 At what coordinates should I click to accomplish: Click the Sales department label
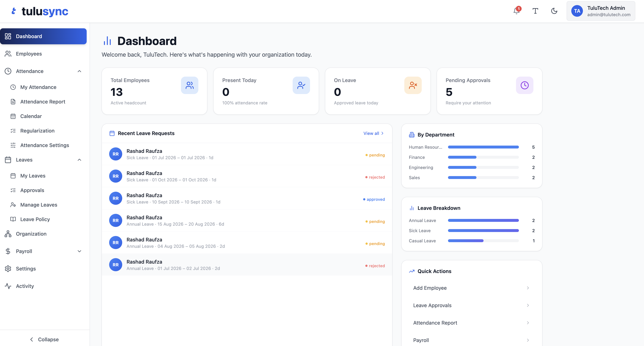[414, 178]
